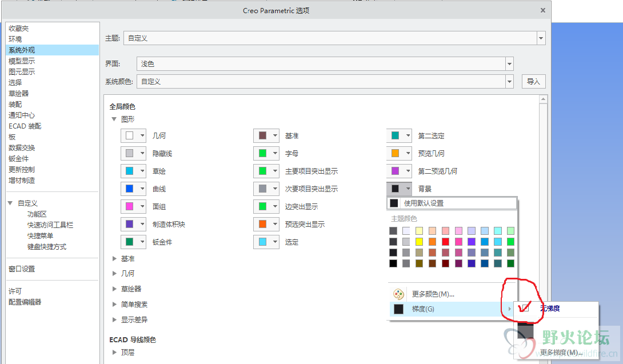Click the 背景 dark swatch button
This screenshot has width=623, height=364.
tap(396, 189)
